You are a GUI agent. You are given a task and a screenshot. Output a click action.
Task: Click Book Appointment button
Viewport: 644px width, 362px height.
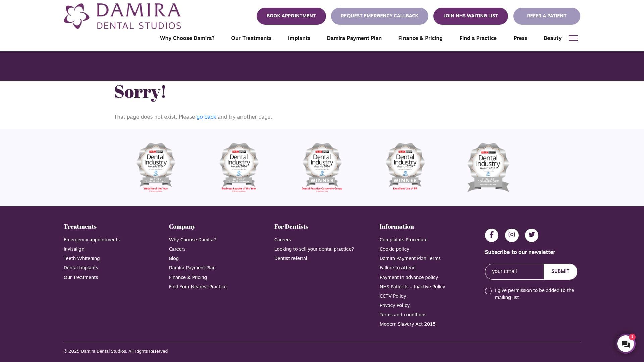tap(291, 16)
